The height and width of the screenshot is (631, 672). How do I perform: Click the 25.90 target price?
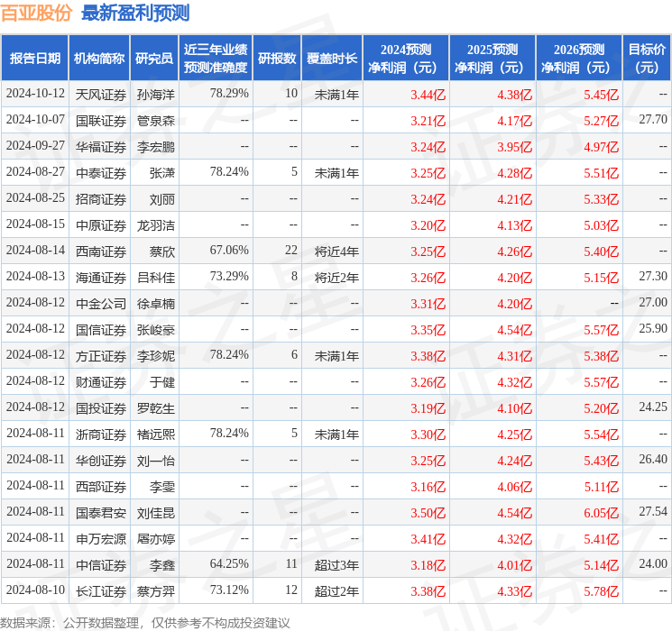coord(653,328)
